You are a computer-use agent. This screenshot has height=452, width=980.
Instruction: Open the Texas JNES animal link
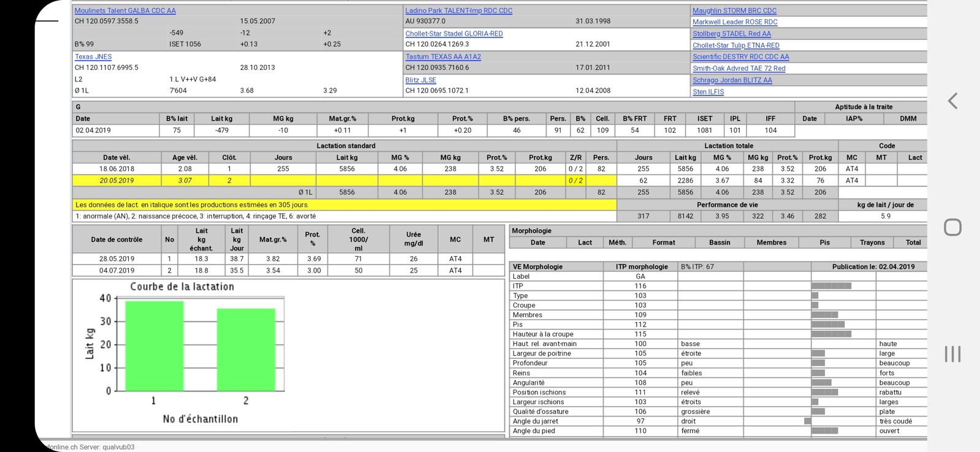point(93,56)
